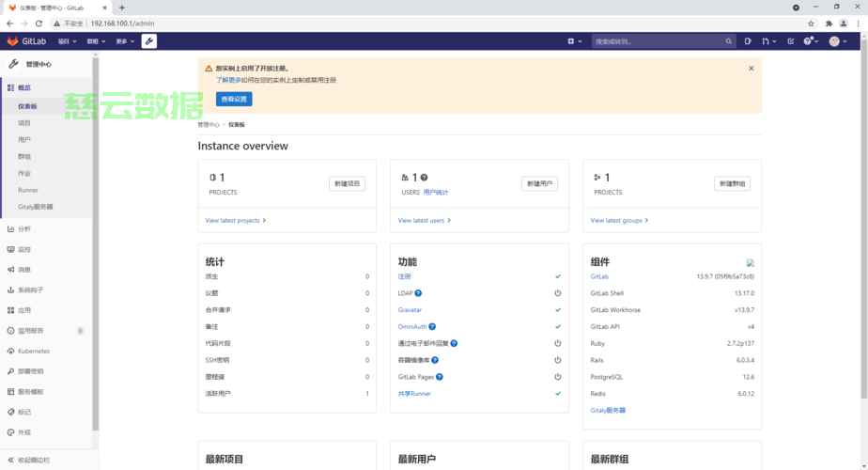The height and width of the screenshot is (470, 868).
Task: Click help icon for 通过电子邮件回复
Action: pyautogui.click(x=454, y=343)
